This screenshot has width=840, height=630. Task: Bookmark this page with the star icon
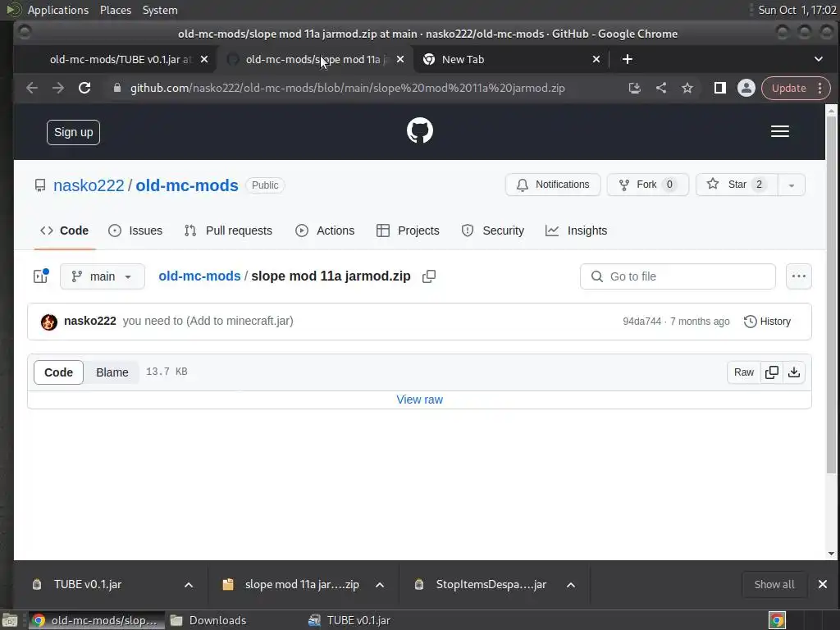point(687,88)
